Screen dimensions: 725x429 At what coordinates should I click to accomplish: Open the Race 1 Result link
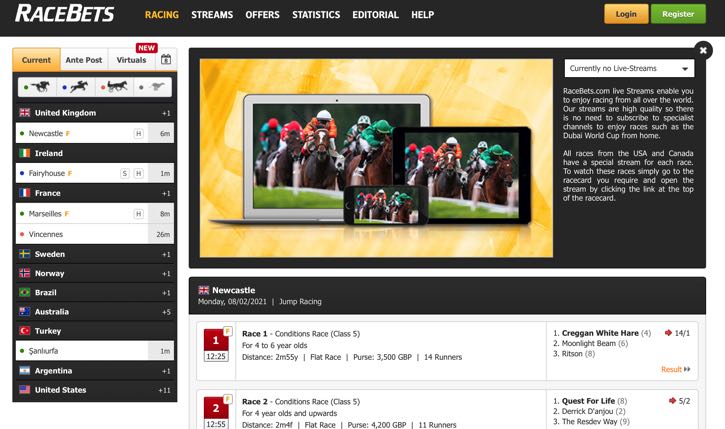[x=676, y=369]
